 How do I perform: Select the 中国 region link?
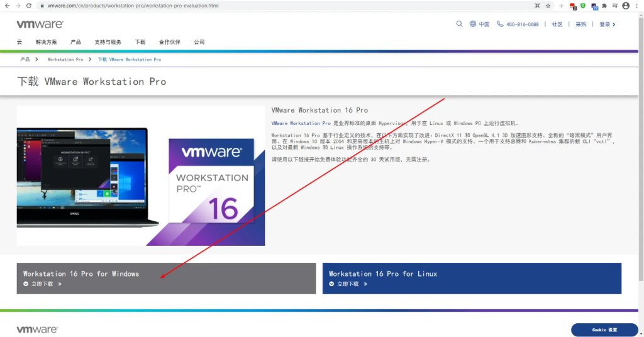coord(484,25)
